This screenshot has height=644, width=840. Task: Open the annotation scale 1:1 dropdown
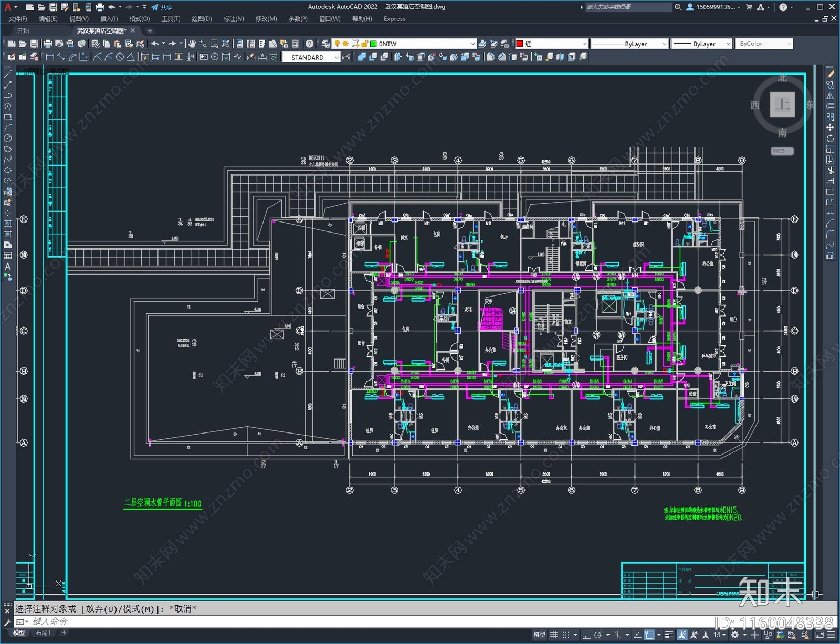point(719,635)
